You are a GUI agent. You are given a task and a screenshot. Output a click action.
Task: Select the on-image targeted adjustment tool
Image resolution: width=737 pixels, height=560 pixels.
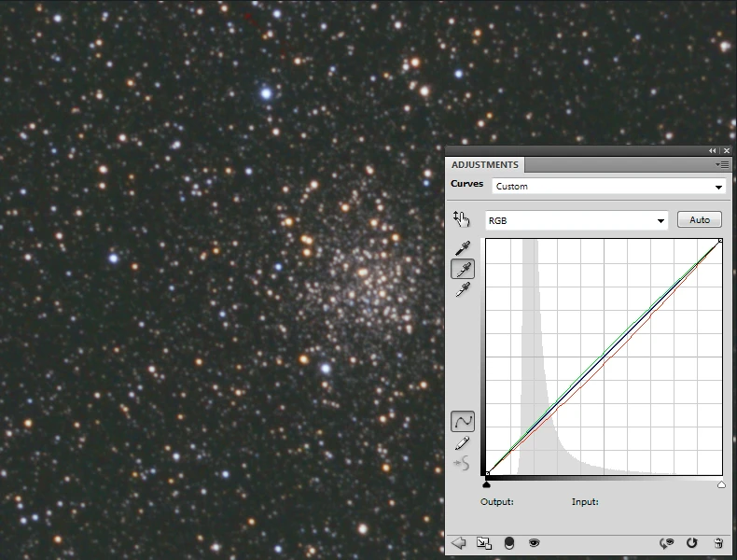[x=461, y=219]
